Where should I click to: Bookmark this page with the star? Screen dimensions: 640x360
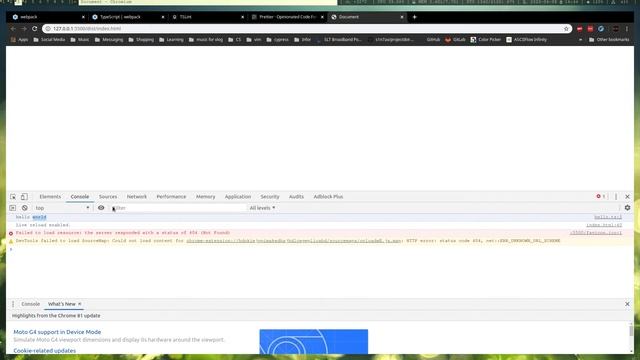[566, 29]
